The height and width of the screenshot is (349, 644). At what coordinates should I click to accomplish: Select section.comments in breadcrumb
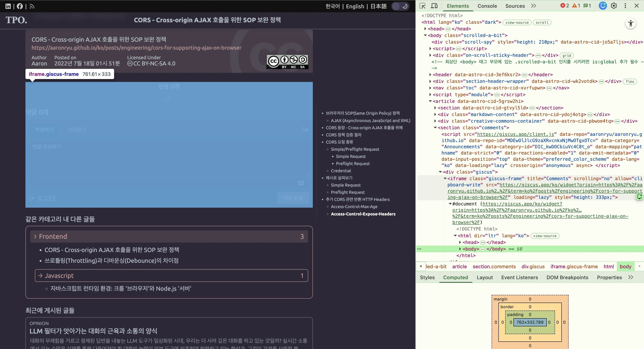[494, 266]
